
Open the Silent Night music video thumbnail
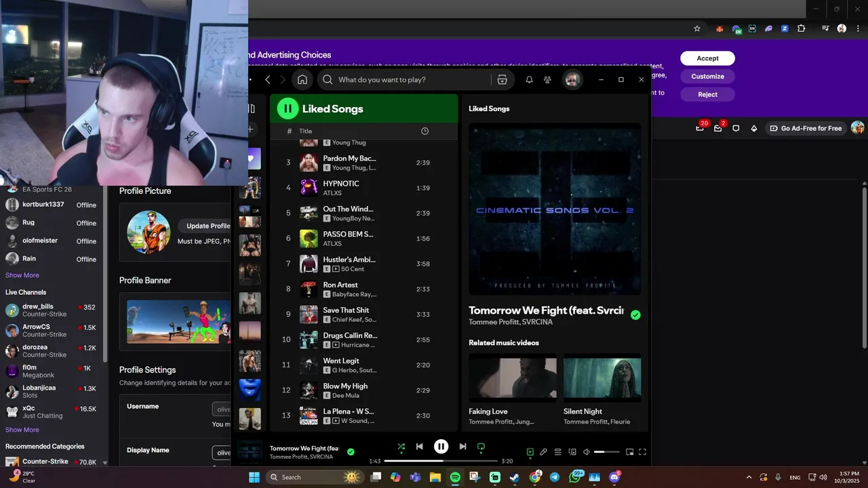(x=602, y=377)
